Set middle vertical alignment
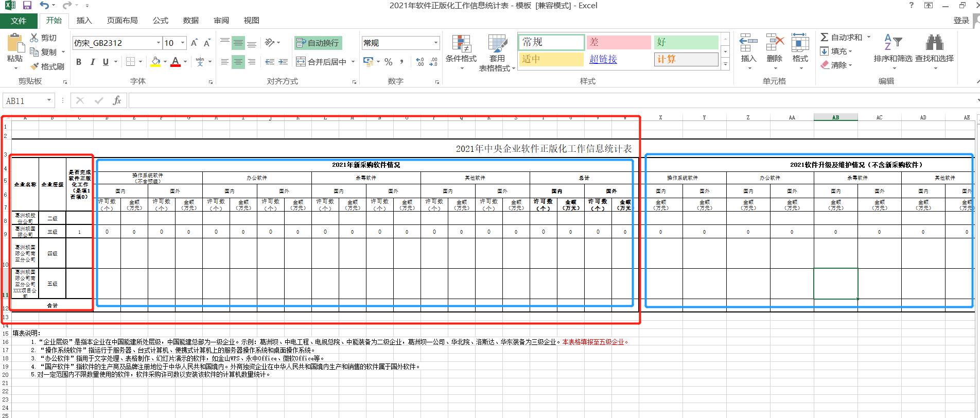Screen dimensions: 980x418 pos(238,43)
